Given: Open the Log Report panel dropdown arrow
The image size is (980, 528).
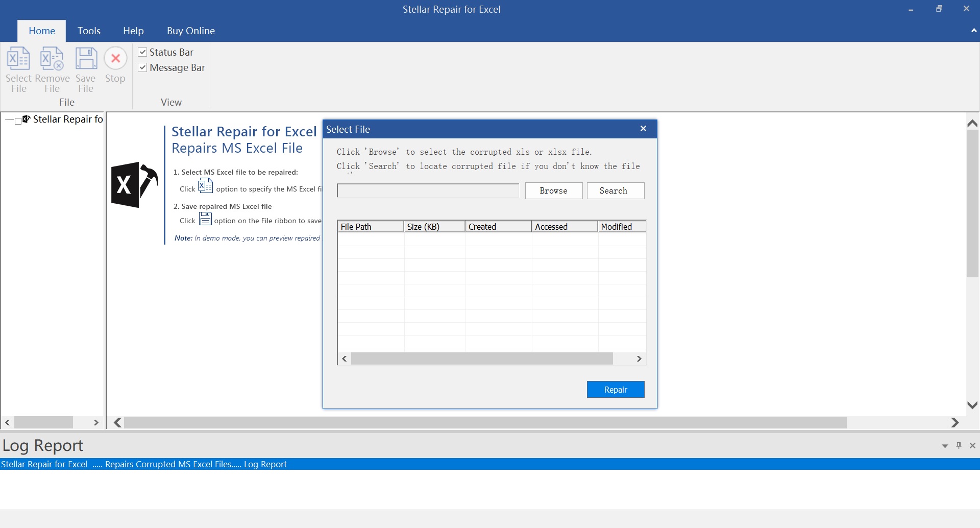Looking at the screenshot, I should 945,446.
